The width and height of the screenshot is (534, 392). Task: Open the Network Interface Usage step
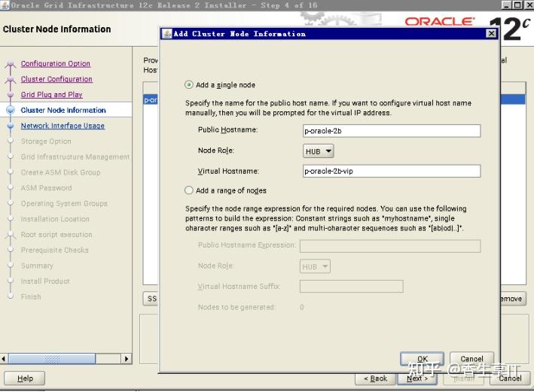[63, 126]
